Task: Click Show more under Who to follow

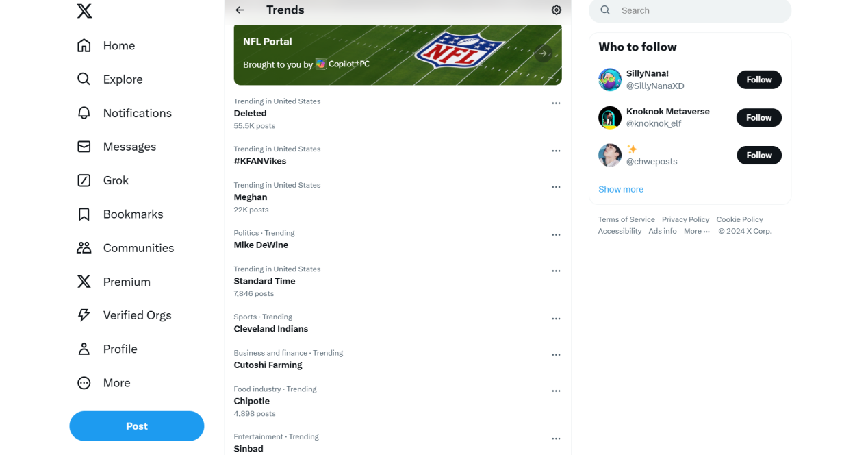Action: tap(621, 190)
